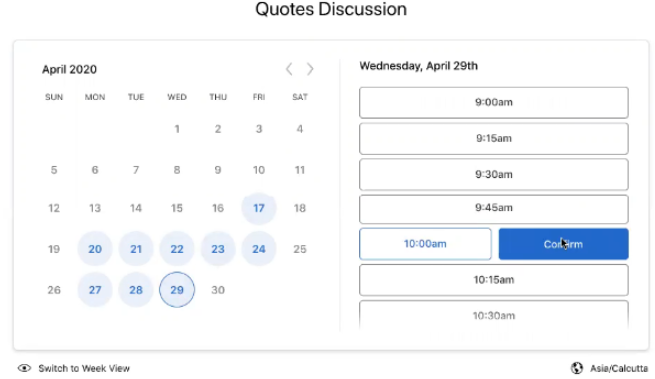The image size is (655, 379).
Task: Pick April 27 on the calendar
Action: coord(95,290)
